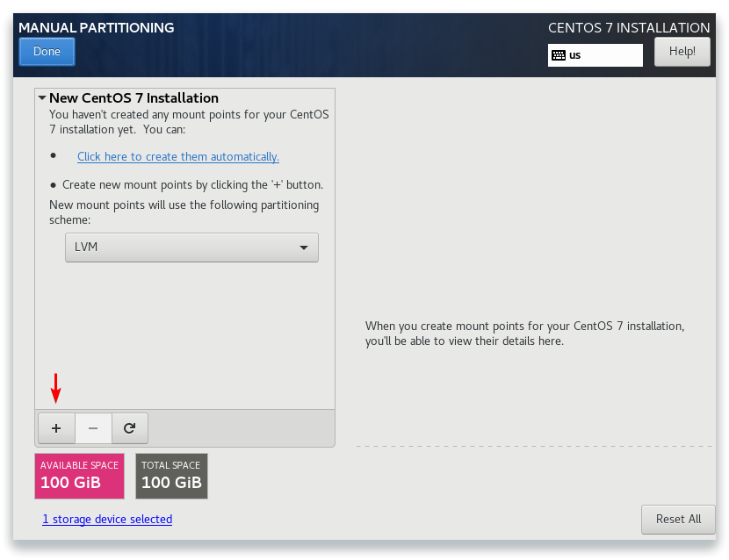
Task: Collapse the New CentOS 7 Installation triangle
Action: pos(42,98)
